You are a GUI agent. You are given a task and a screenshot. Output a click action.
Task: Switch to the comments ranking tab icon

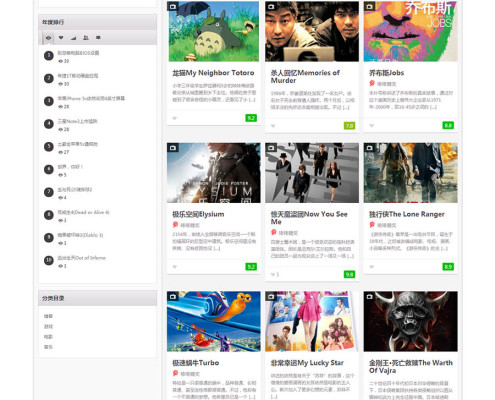point(98,38)
